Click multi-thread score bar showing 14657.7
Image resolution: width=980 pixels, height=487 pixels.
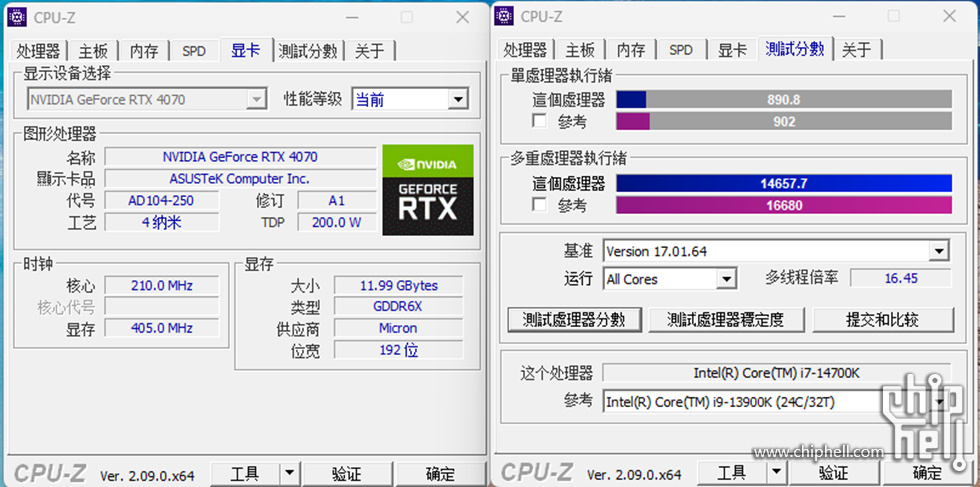click(x=784, y=183)
